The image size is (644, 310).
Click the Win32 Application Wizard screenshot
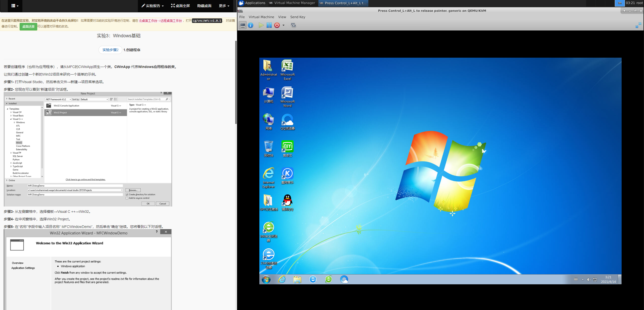[88, 269]
